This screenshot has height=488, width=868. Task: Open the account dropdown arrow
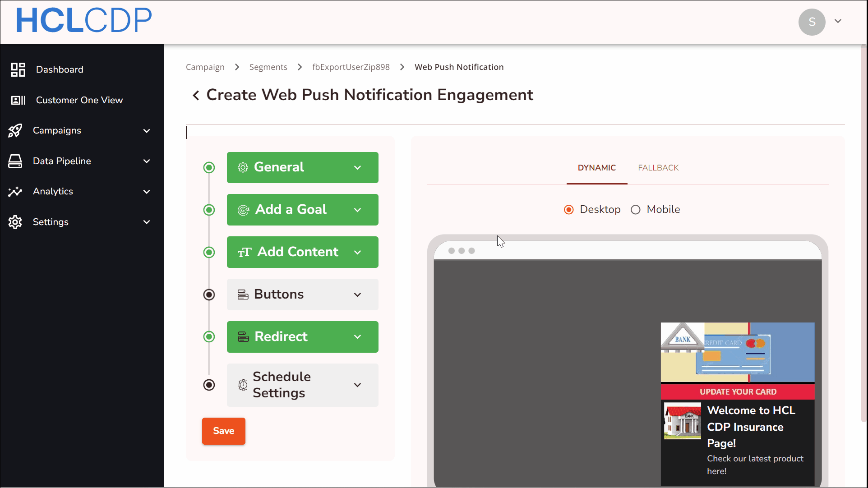pos(838,21)
